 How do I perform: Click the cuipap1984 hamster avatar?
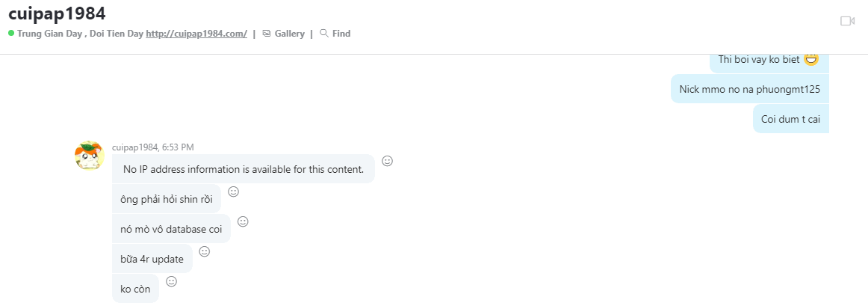pos(89,155)
